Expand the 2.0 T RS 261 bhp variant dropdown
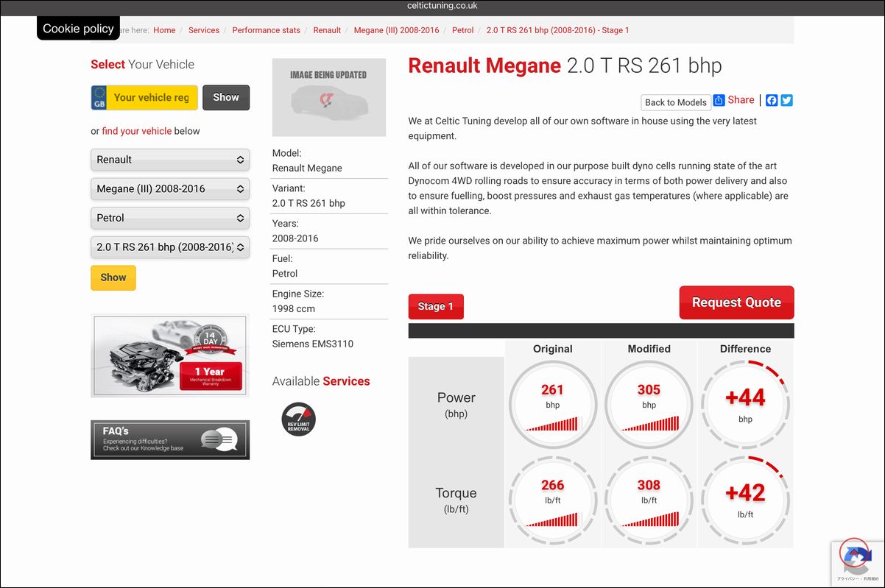The width and height of the screenshot is (885, 588). pyautogui.click(x=170, y=247)
